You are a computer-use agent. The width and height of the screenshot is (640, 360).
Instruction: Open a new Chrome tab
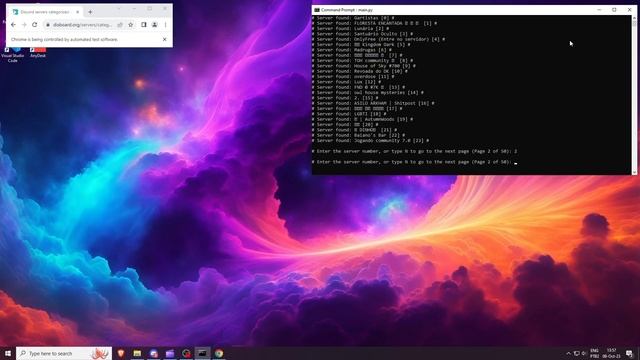[x=90, y=12]
